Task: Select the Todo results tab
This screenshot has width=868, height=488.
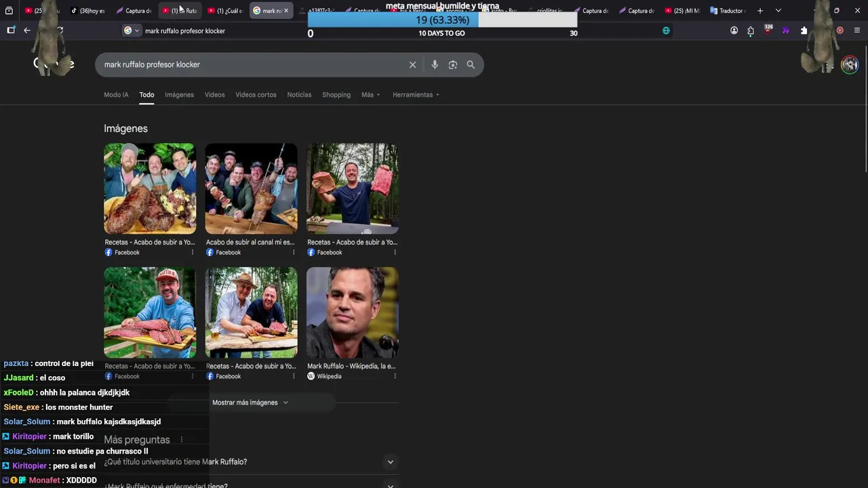Action: tap(146, 95)
